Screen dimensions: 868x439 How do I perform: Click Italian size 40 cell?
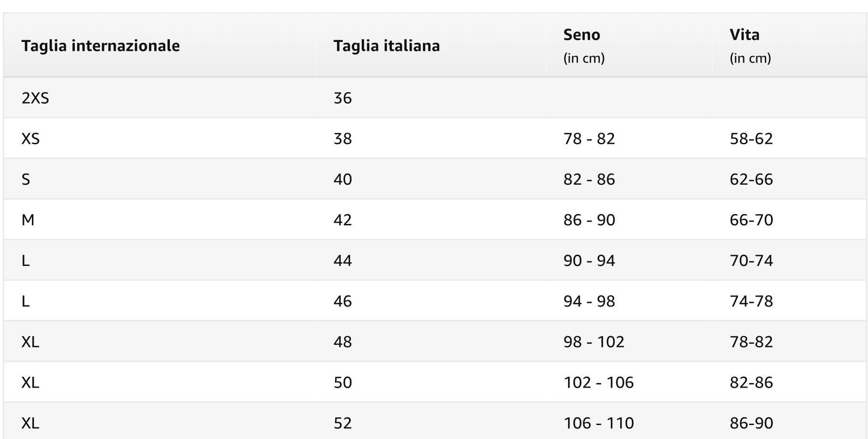[342, 179]
